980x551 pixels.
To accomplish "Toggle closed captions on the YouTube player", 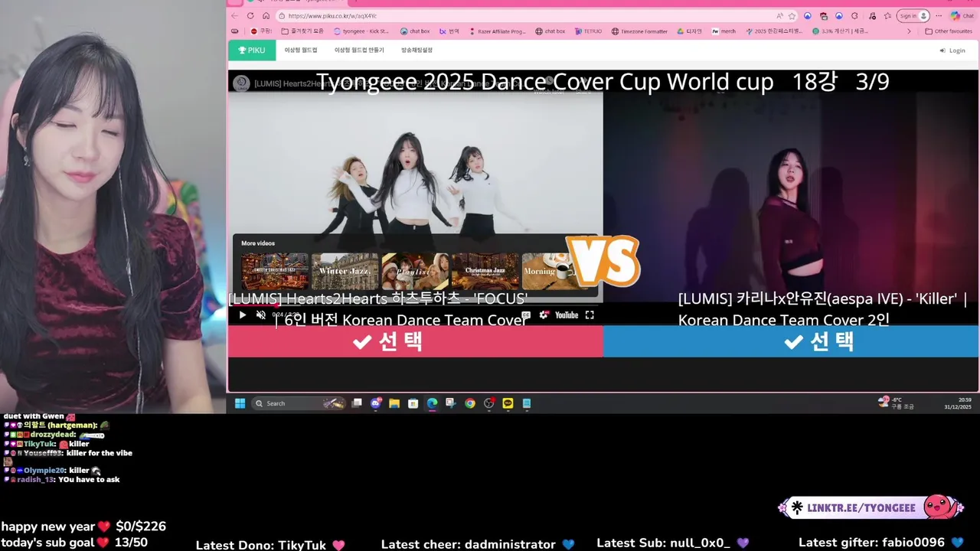I will pyautogui.click(x=526, y=315).
